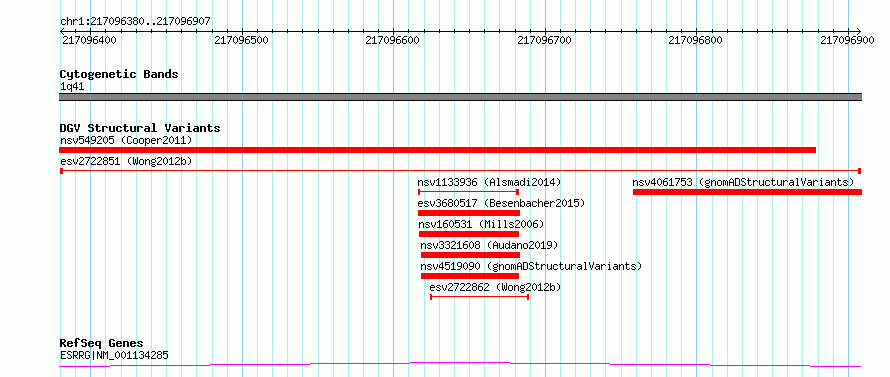
Task: Click the esv2722851 (Wong2012b) label
Action: [126, 161]
